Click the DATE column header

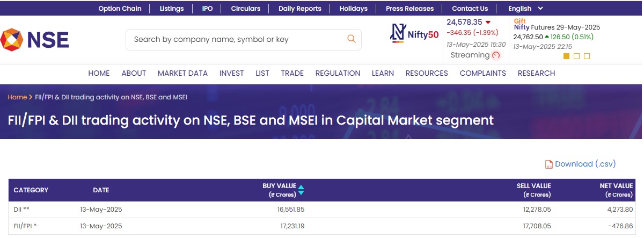[x=101, y=190]
